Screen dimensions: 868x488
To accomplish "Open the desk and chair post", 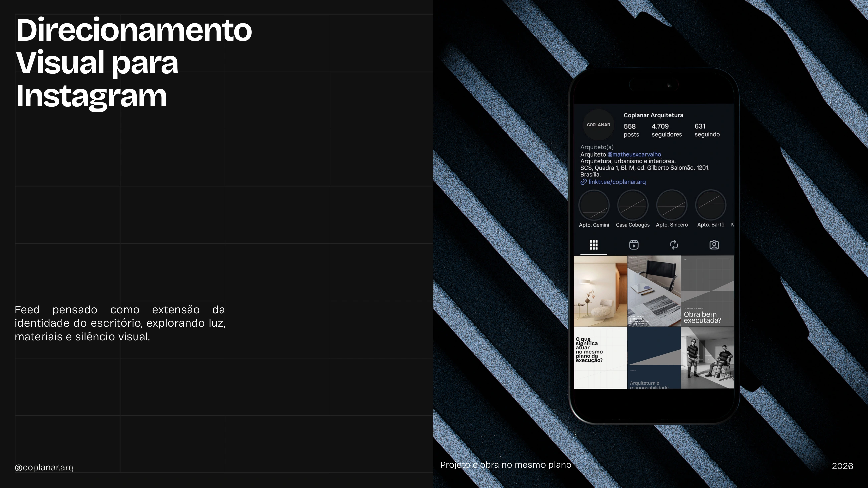I will (654, 291).
